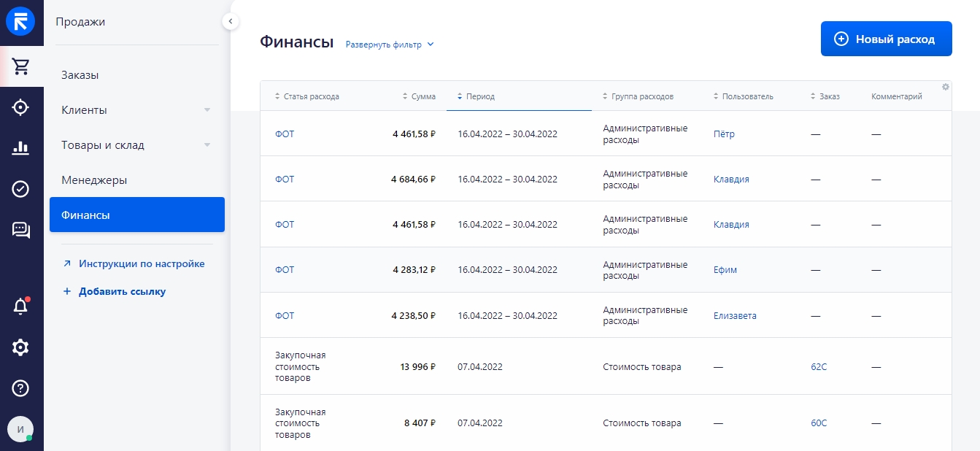
Task: Toggle sorting on the Период column
Action: [x=458, y=96]
